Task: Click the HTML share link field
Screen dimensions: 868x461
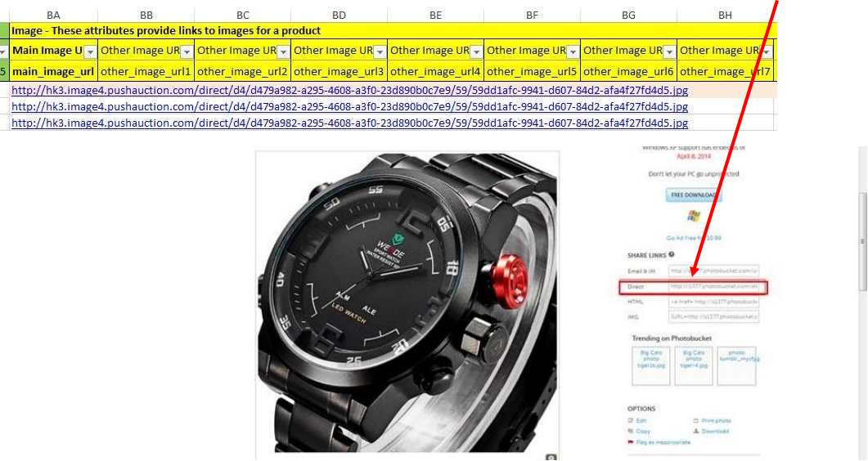Action: click(713, 302)
